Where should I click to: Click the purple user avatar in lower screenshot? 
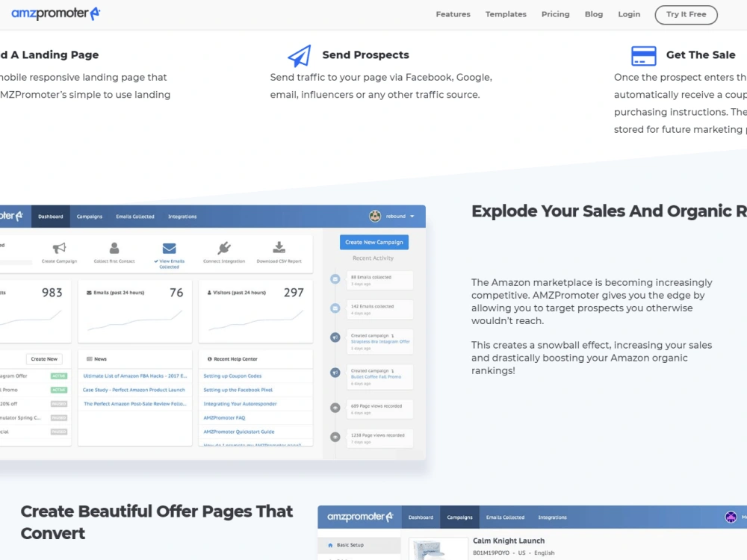(x=731, y=517)
